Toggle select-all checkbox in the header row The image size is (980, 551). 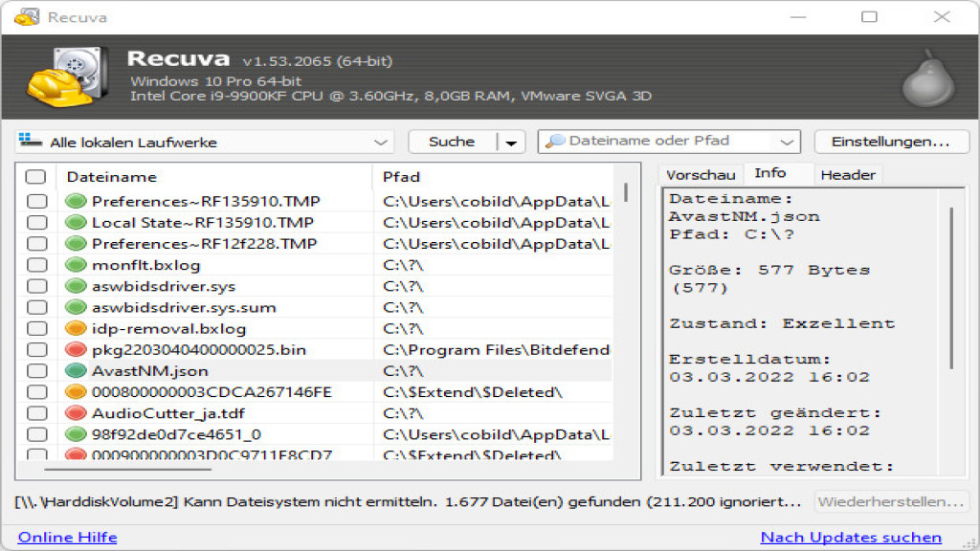pyautogui.click(x=35, y=177)
